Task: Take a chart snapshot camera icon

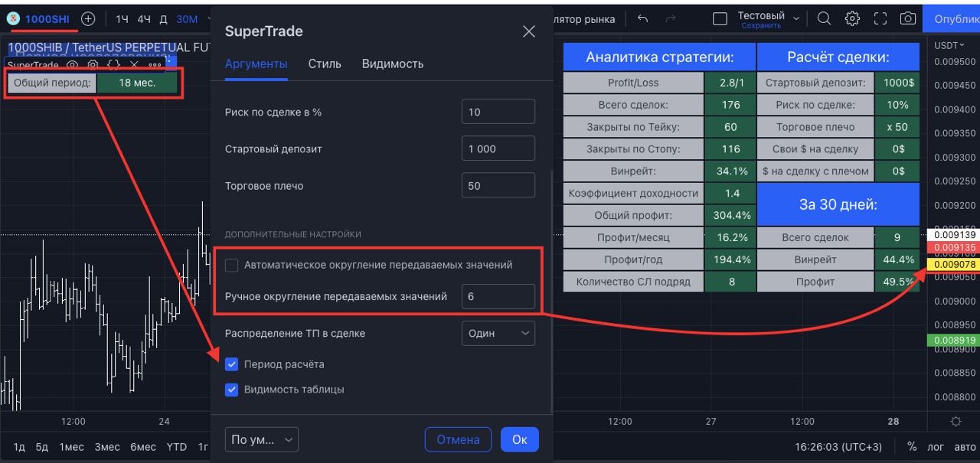Action: pos(907,19)
